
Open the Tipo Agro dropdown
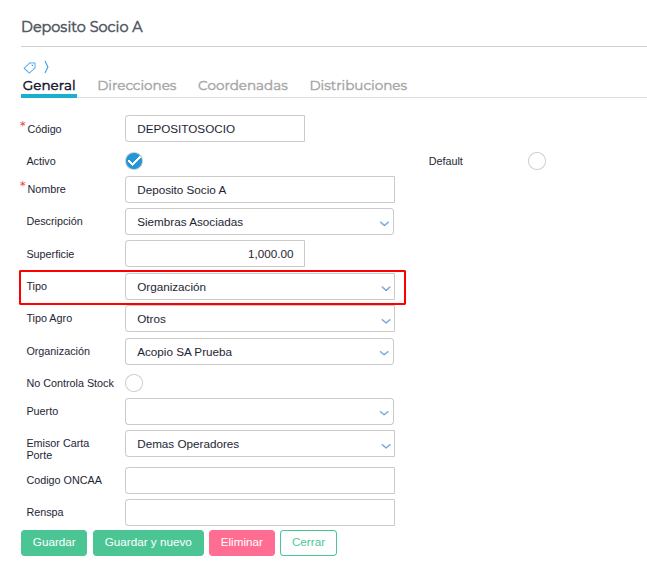(x=259, y=320)
